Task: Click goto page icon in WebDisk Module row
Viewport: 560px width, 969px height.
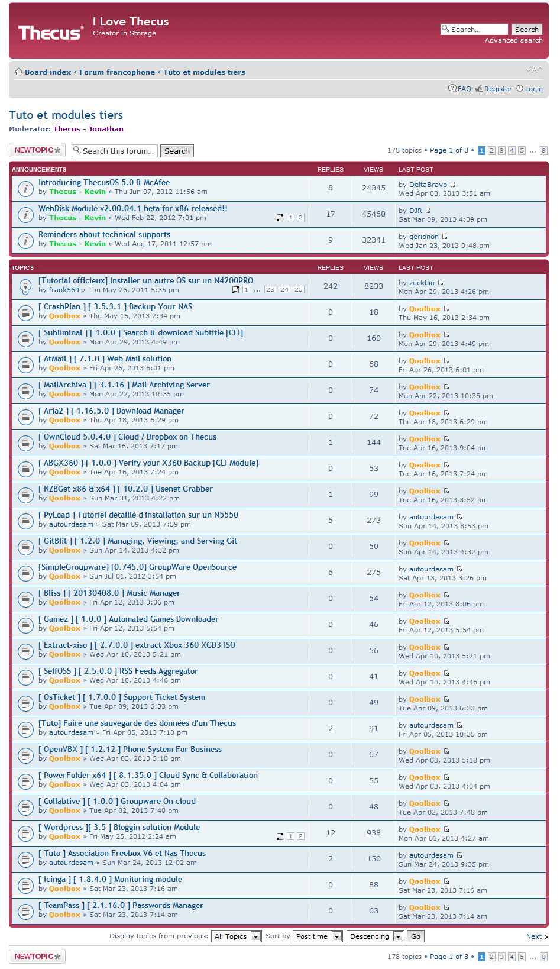Action: (x=280, y=218)
